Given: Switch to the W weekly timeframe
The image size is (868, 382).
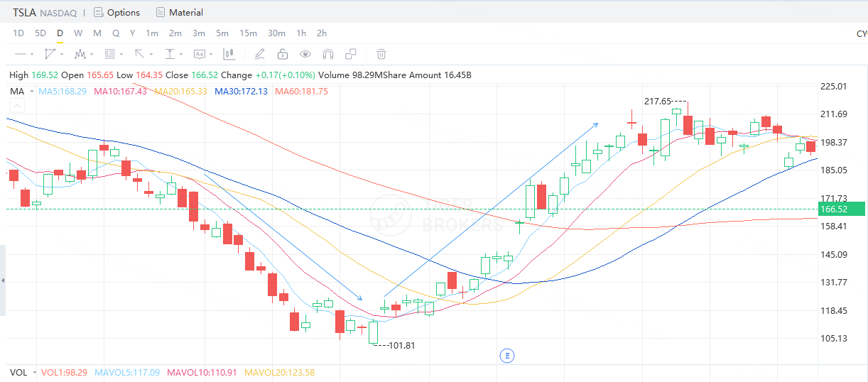Looking at the screenshot, I should point(78,33).
